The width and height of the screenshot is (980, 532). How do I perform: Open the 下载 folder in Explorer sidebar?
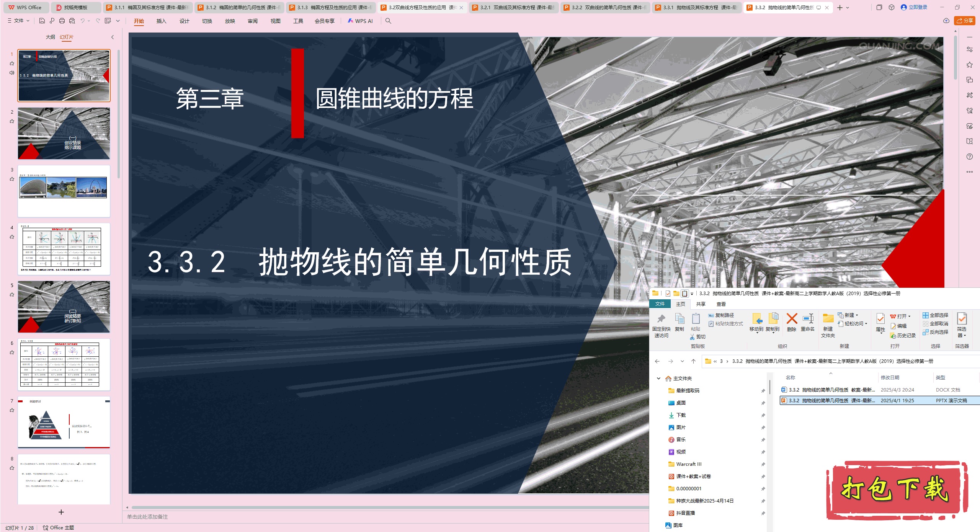tap(681, 415)
